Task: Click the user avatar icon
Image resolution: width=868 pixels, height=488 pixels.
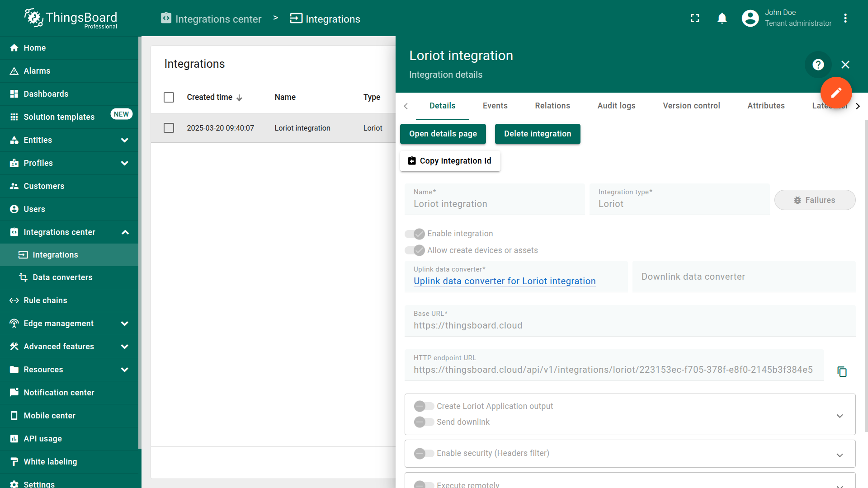Action: coord(750,19)
